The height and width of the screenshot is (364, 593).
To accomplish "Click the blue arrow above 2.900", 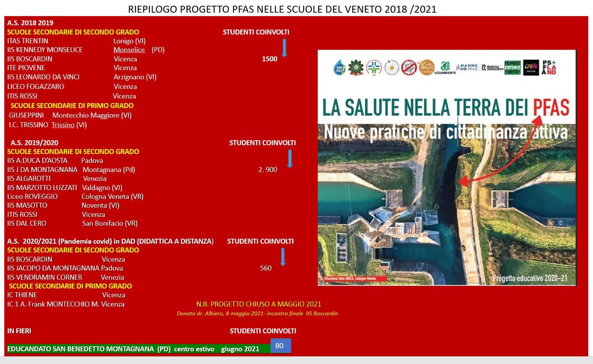I will click(x=289, y=158).
